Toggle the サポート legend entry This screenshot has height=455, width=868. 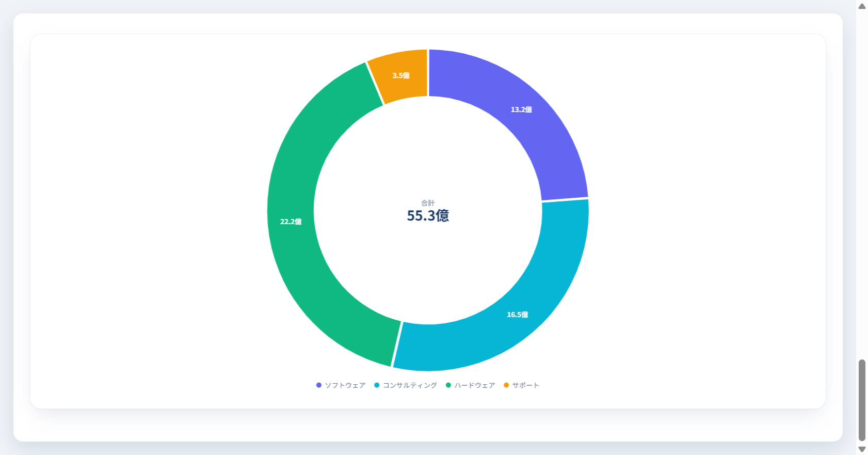coord(521,385)
